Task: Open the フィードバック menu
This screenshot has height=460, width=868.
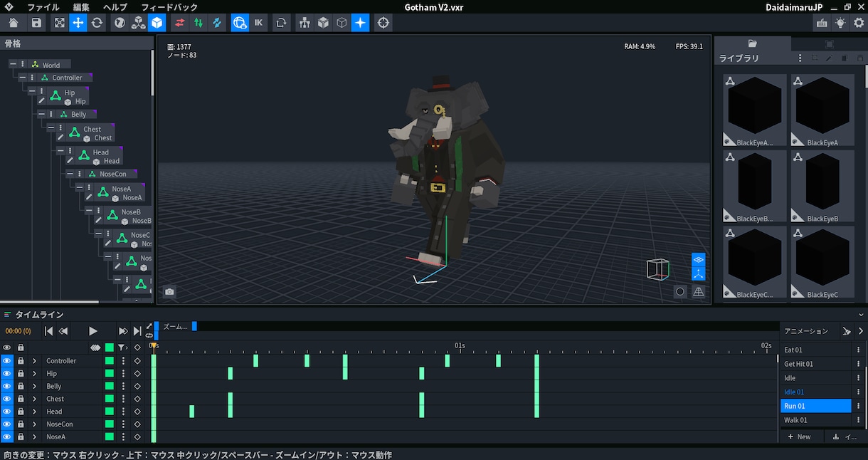Action: click(169, 6)
